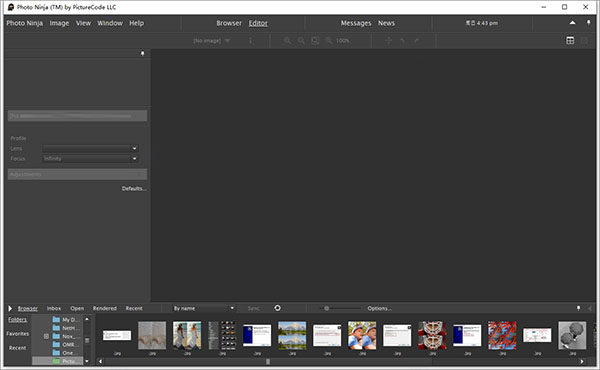Open the Focus dropdown showing Infinity
Image resolution: width=600 pixels, height=370 pixels.
coord(90,158)
